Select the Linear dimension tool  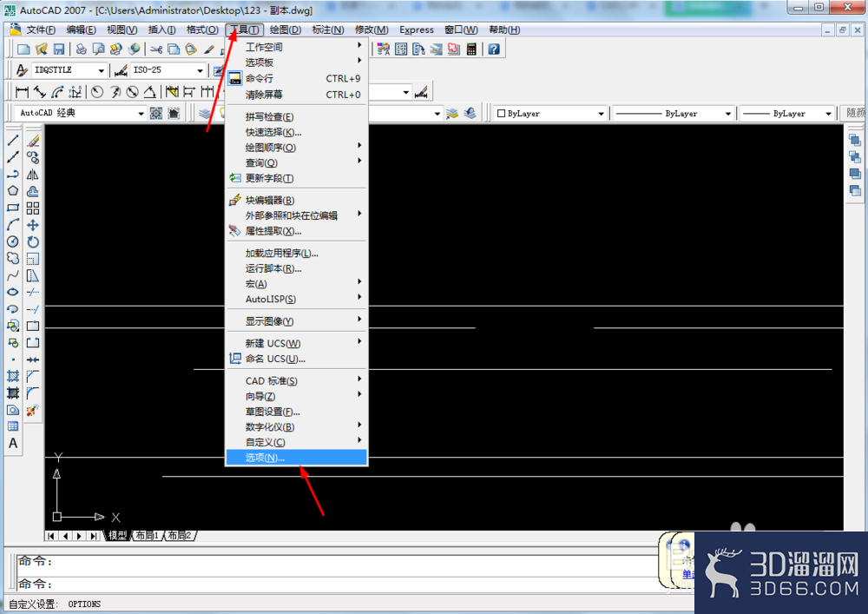[x=23, y=91]
